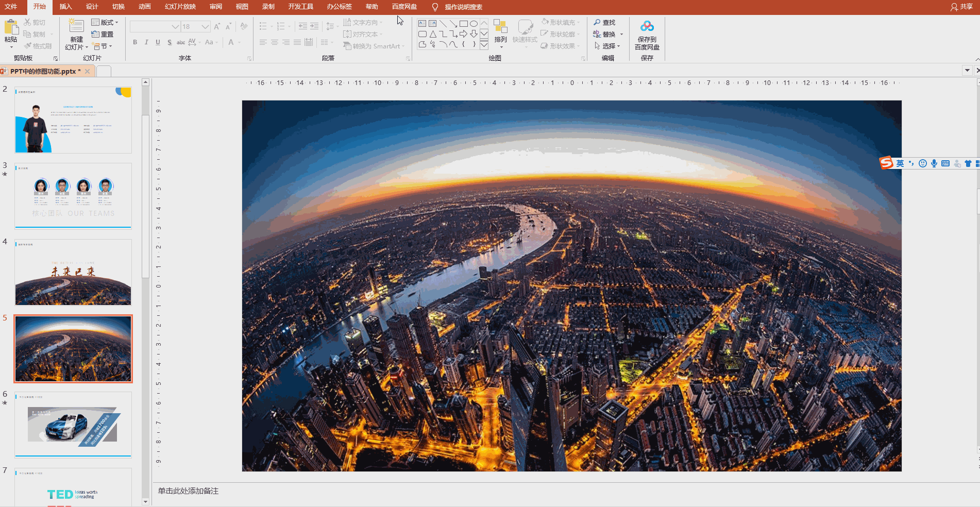Image resolution: width=980 pixels, height=507 pixels.
Task: Select the left brace shape
Action: pos(463,44)
